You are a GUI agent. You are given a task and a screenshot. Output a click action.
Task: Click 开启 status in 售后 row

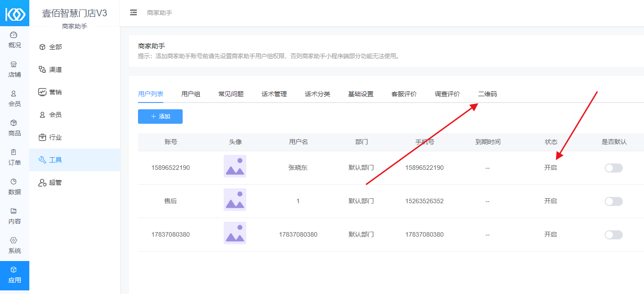coord(551,201)
